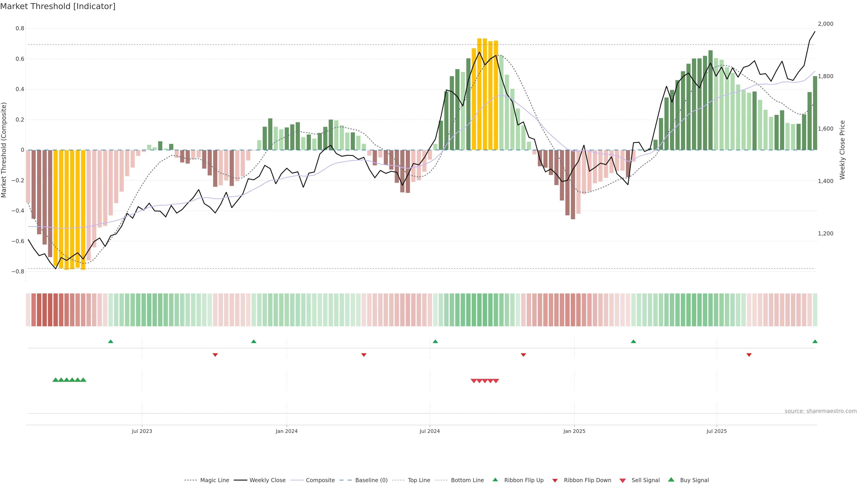This screenshot has width=868, height=488.
Task: Click the Market Threshold [Indicator] chart title
Action: click(58, 6)
